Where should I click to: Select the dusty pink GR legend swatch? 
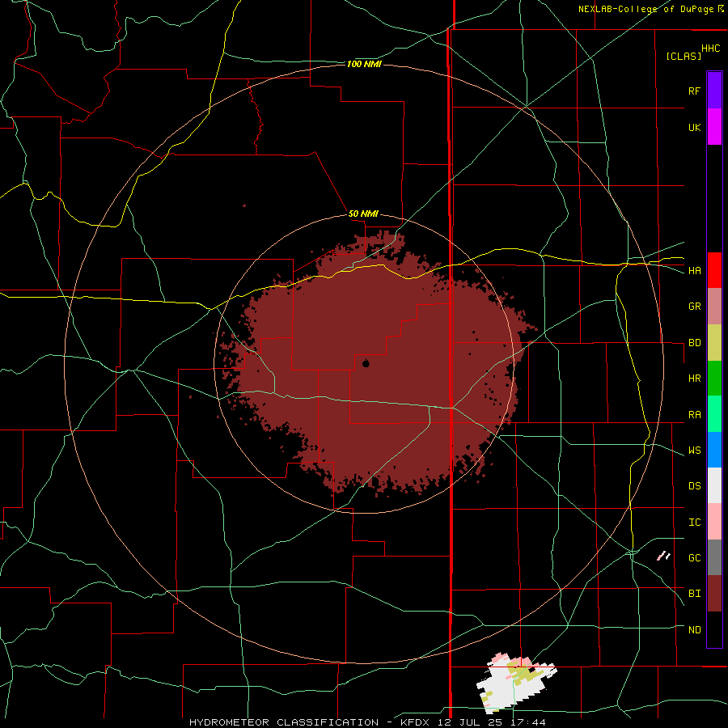point(714,306)
